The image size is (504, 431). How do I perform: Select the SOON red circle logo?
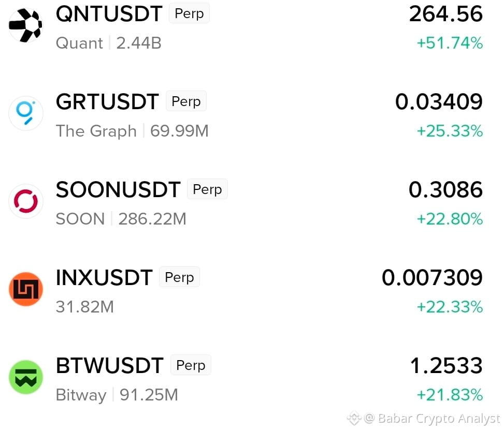pyautogui.click(x=26, y=201)
